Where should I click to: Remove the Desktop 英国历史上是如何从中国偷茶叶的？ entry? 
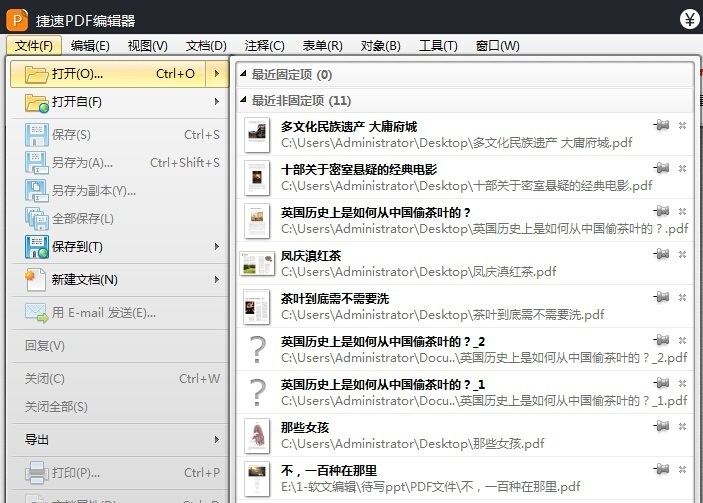682,212
